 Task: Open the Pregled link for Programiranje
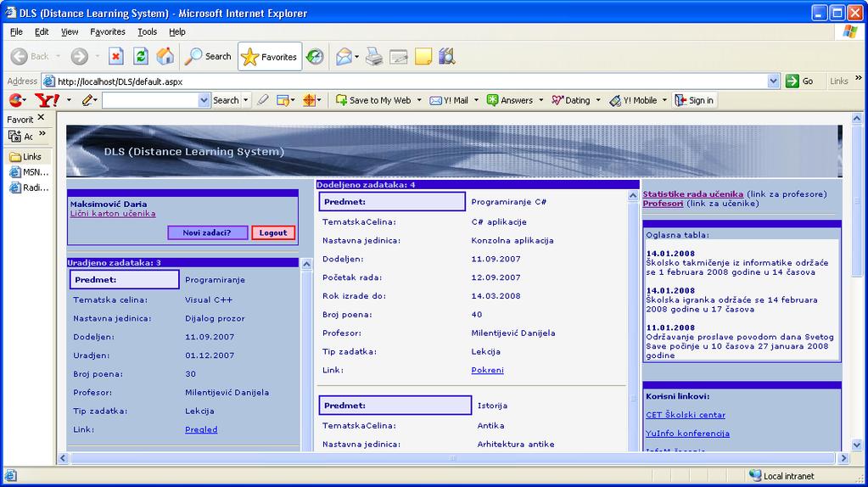pos(201,429)
